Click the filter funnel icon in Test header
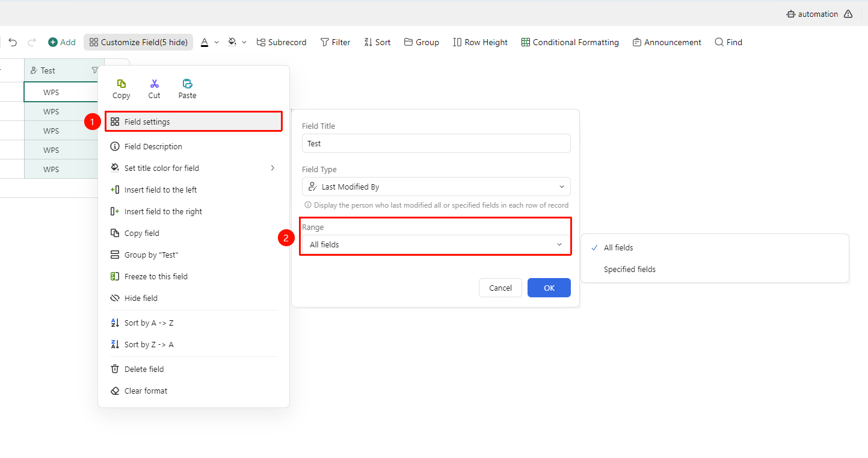Image resolution: width=868 pixels, height=458 pixels. tap(94, 70)
